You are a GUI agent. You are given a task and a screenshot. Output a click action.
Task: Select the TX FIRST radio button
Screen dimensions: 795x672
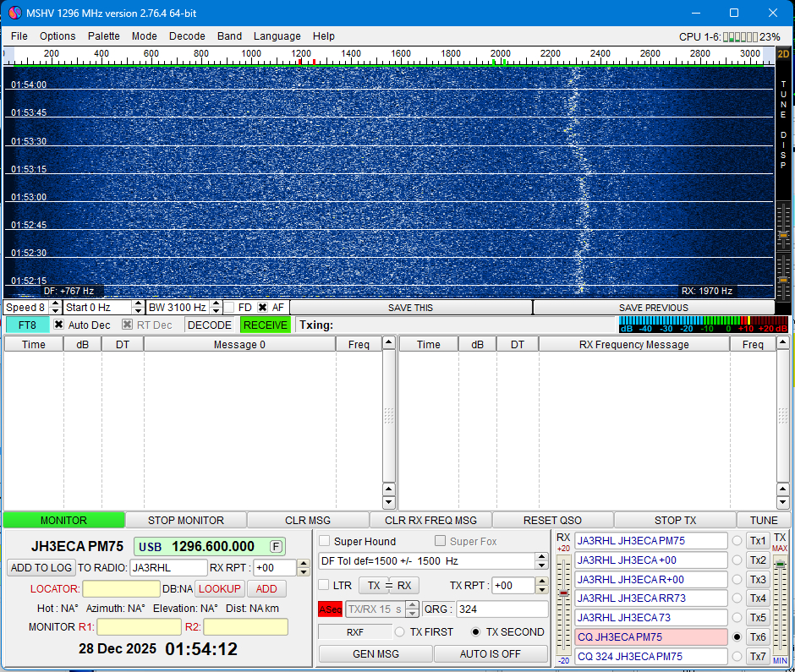[x=400, y=632]
